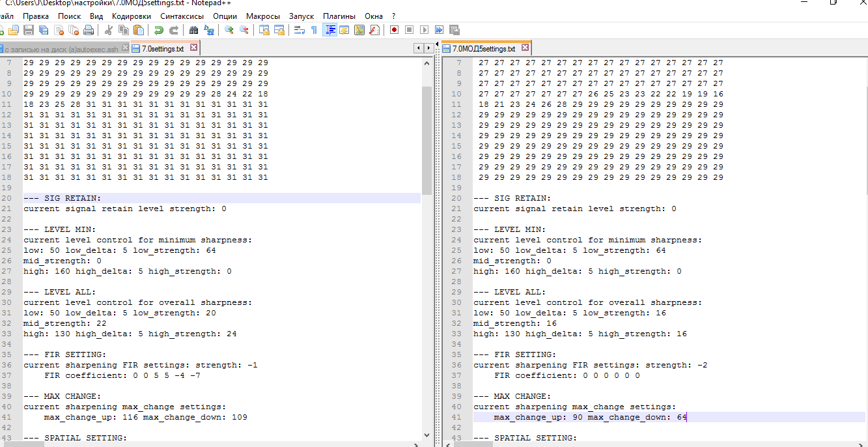Open the Плагины menu
This screenshot has height=447, width=868.
coord(339,16)
